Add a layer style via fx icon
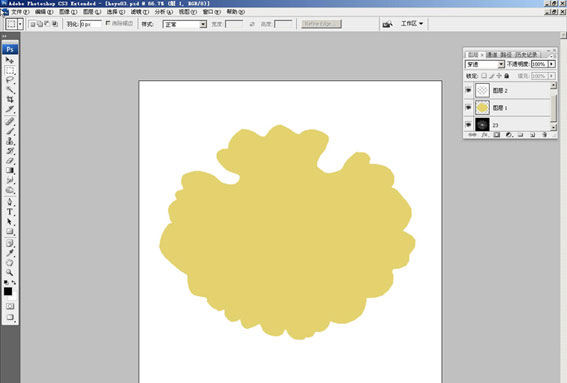This screenshot has width=567, height=383. [485, 135]
